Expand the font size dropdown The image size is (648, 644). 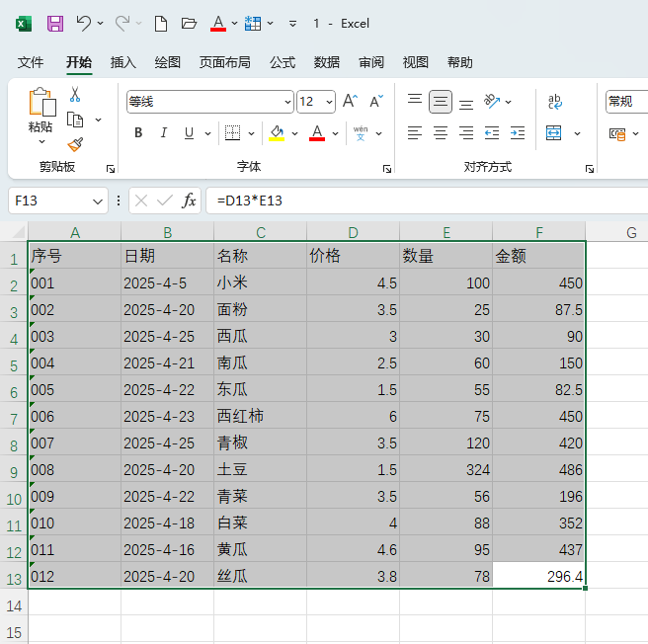pos(329,102)
